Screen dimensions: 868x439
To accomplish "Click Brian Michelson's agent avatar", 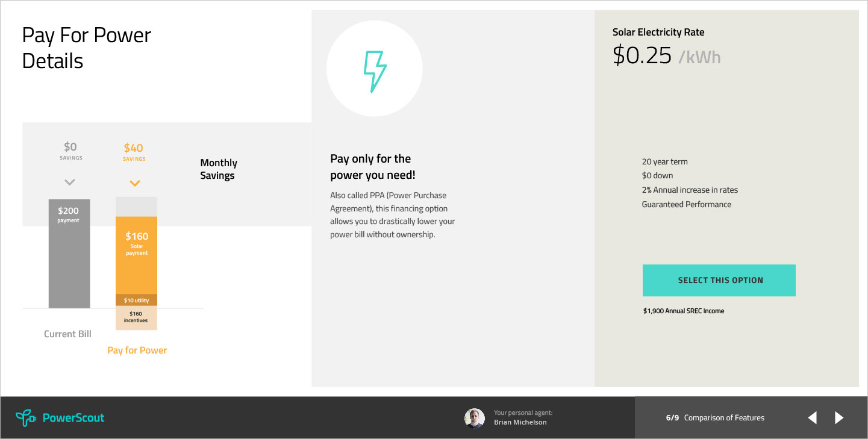I will coord(474,418).
